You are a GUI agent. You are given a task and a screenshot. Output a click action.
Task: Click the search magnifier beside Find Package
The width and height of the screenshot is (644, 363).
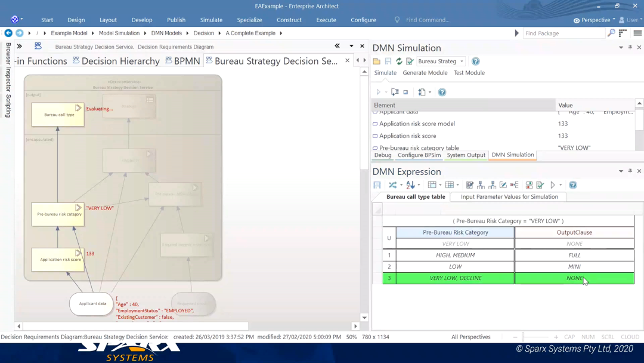611,33
